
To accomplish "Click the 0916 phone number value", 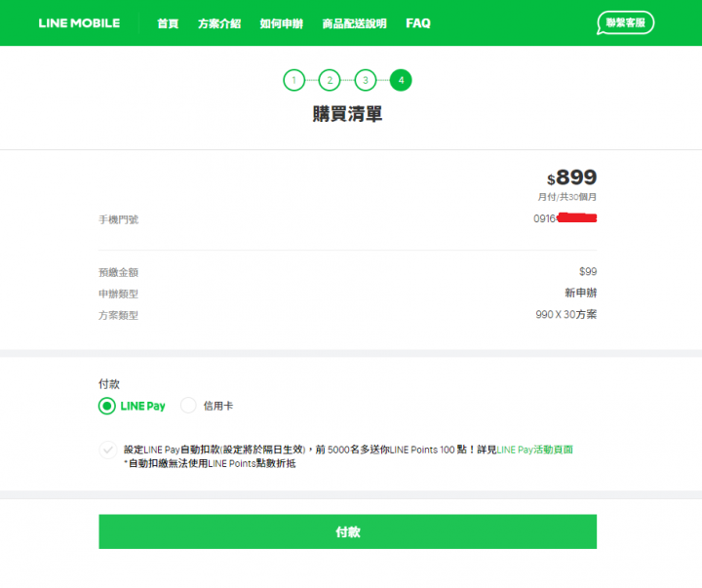I will point(565,218).
